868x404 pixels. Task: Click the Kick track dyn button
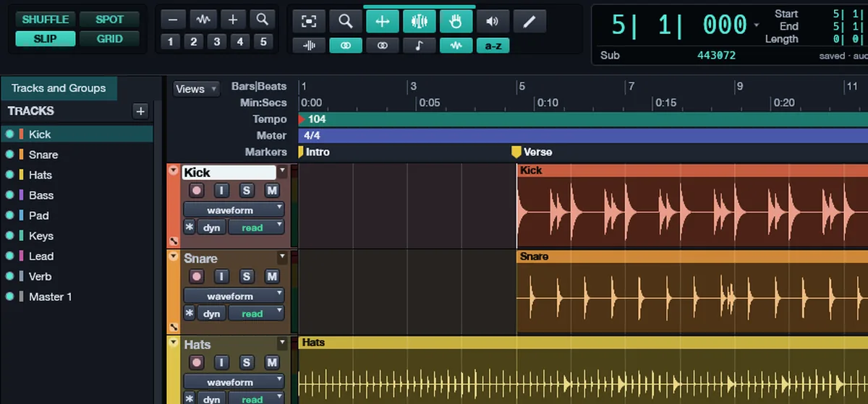coord(211,228)
